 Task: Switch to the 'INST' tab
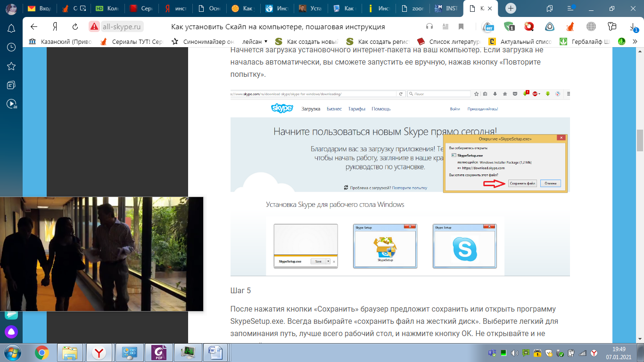click(447, 8)
